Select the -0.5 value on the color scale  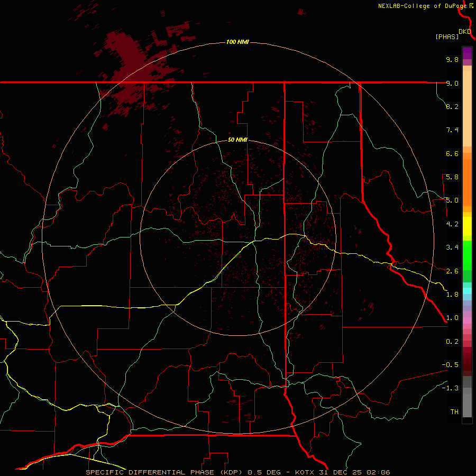coord(450,365)
